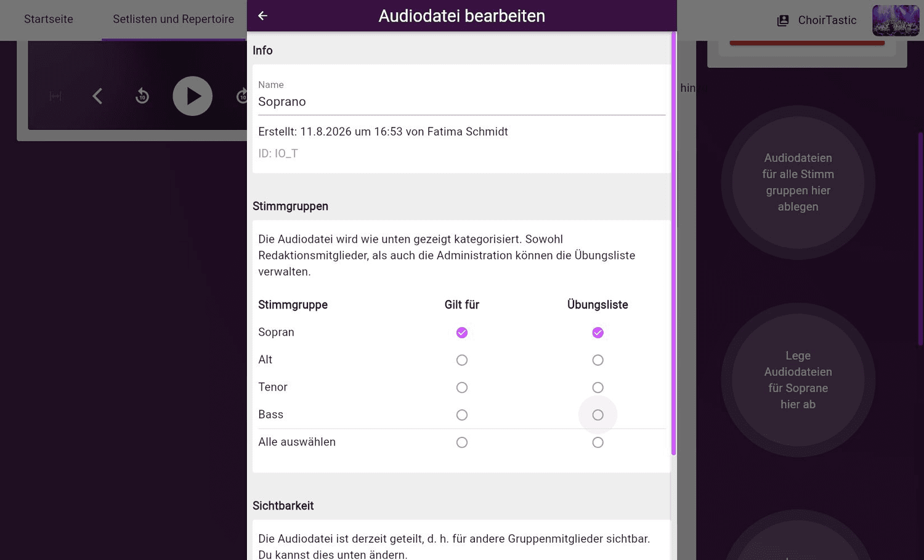Go to the previous track
The height and width of the screenshot is (560, 924).
click(97, 96)
